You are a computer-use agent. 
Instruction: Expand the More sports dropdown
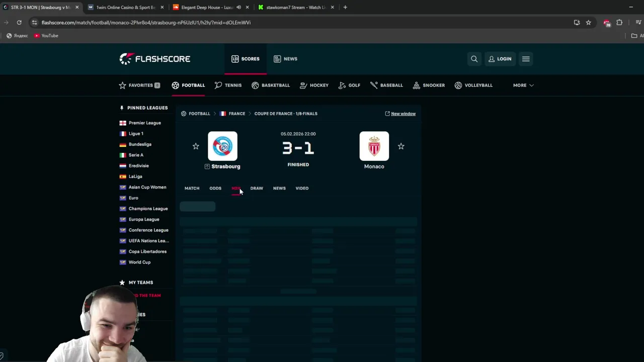coord(523,85)
